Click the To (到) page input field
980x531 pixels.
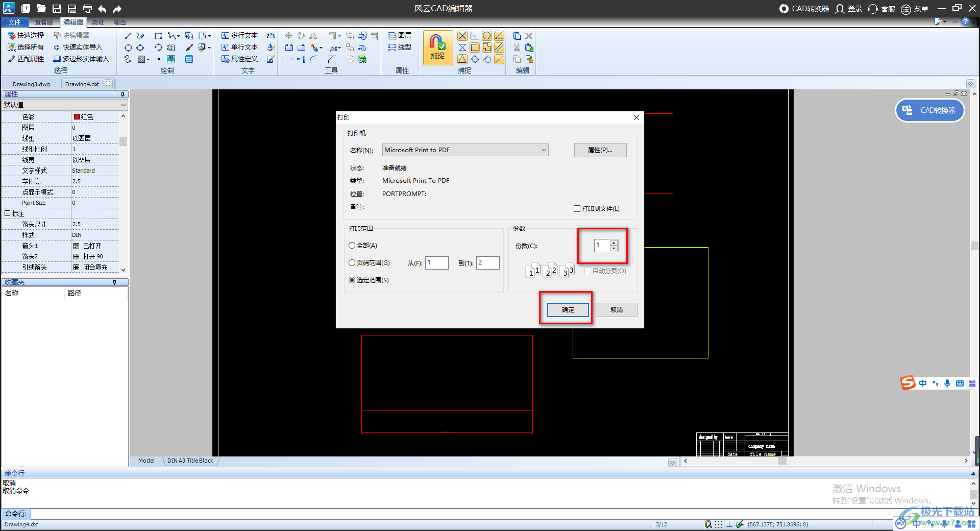488,262
